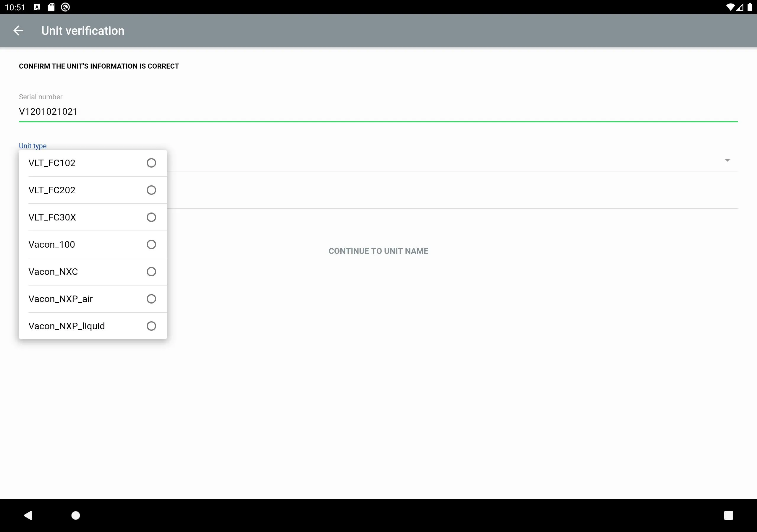Click the Unit type dropdown arrow

[727, 160]
